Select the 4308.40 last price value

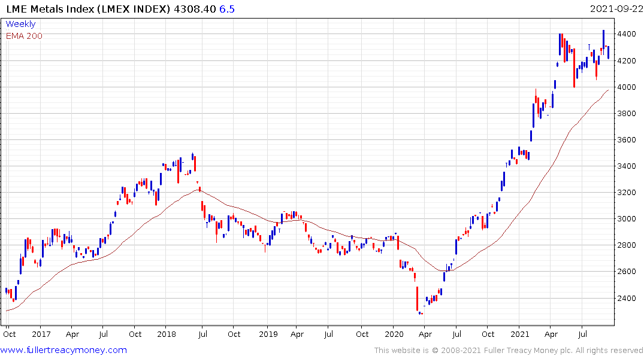click(x=195, y=9)
